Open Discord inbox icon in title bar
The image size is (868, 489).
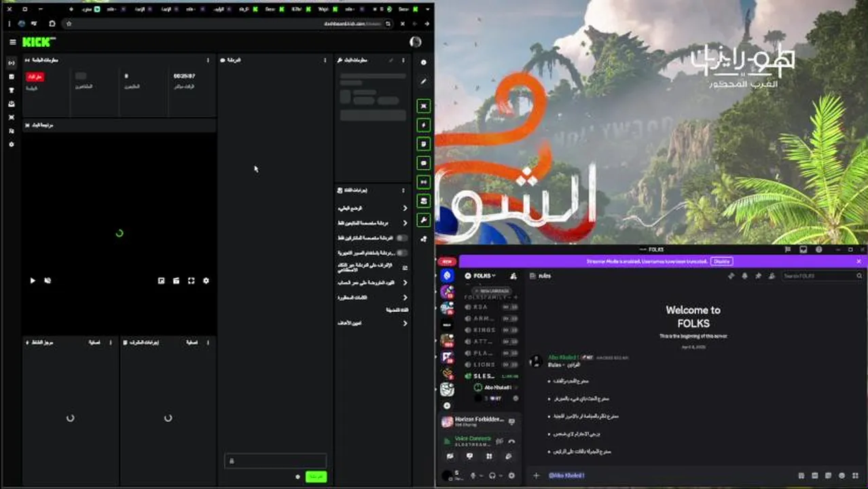point(803,250)
